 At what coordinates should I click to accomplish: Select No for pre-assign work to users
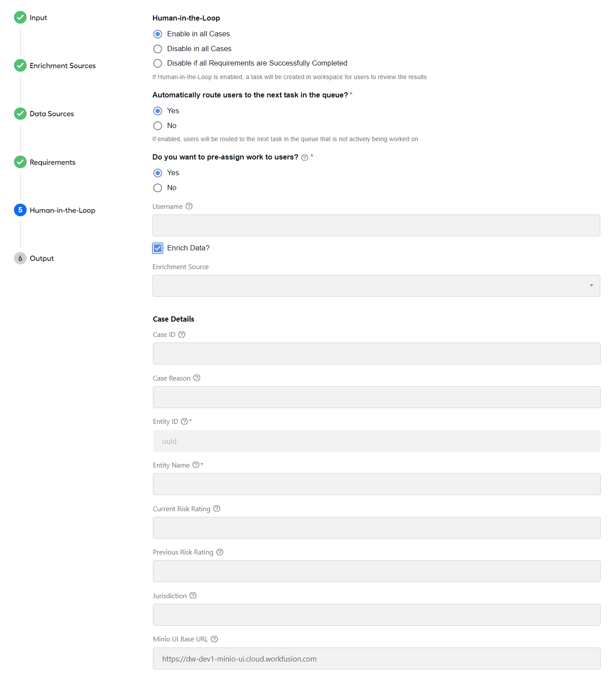coord(158,188)
